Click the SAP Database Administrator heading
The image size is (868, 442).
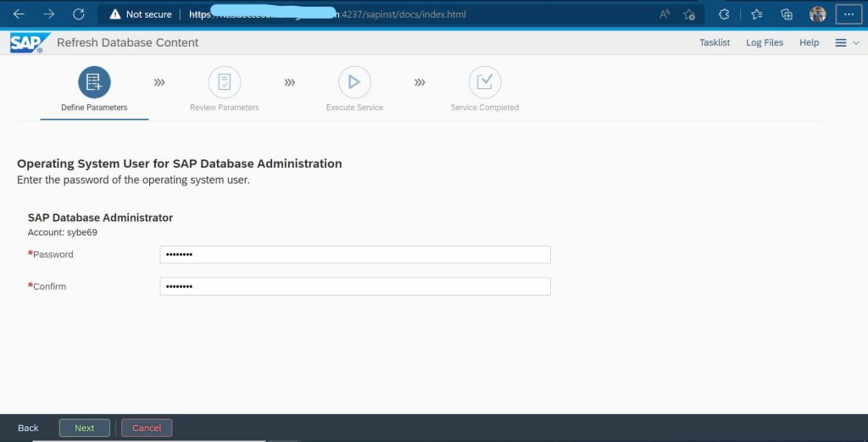(x=100, y=218)
